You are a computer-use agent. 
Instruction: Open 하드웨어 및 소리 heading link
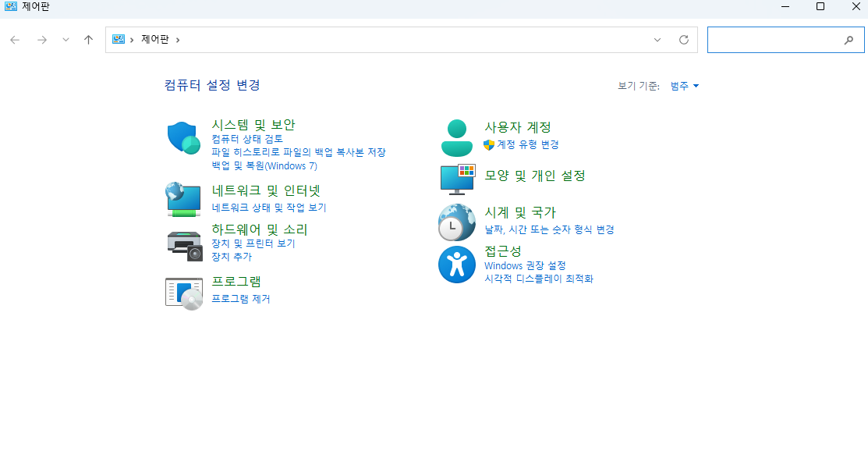tap(260, 229)
